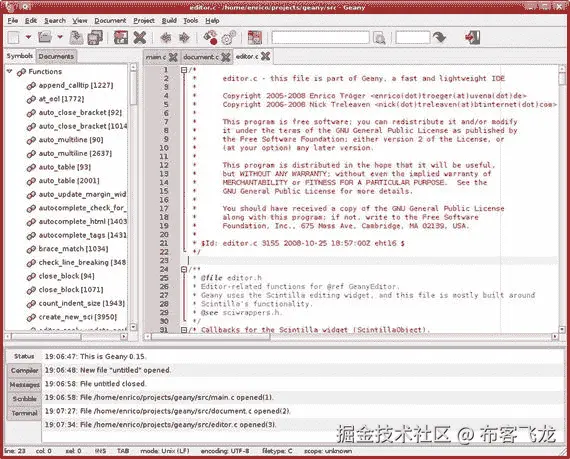
Task: Open the Tools menu
Action: (x=191, y=21)
